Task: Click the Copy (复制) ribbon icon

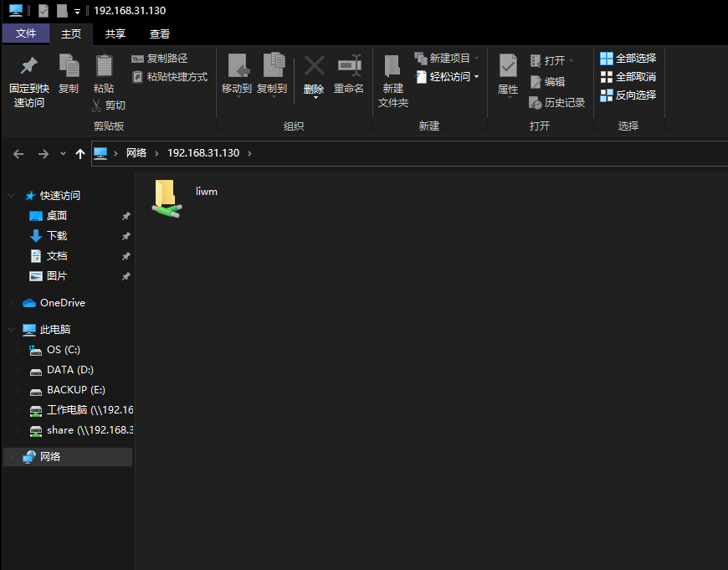Action: [69, 65]
